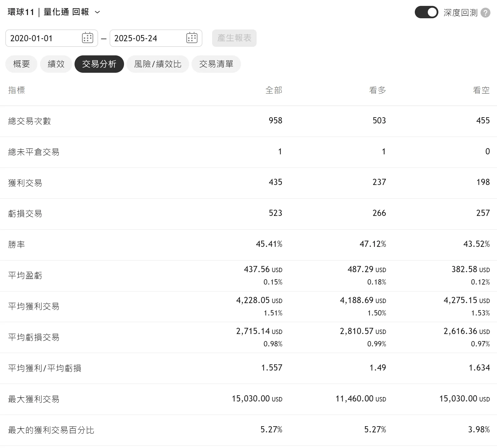The height and width of the screenshot is (448, 497).
Task: Click short win rate 43.52%
Action: click(x=476, y=244)
